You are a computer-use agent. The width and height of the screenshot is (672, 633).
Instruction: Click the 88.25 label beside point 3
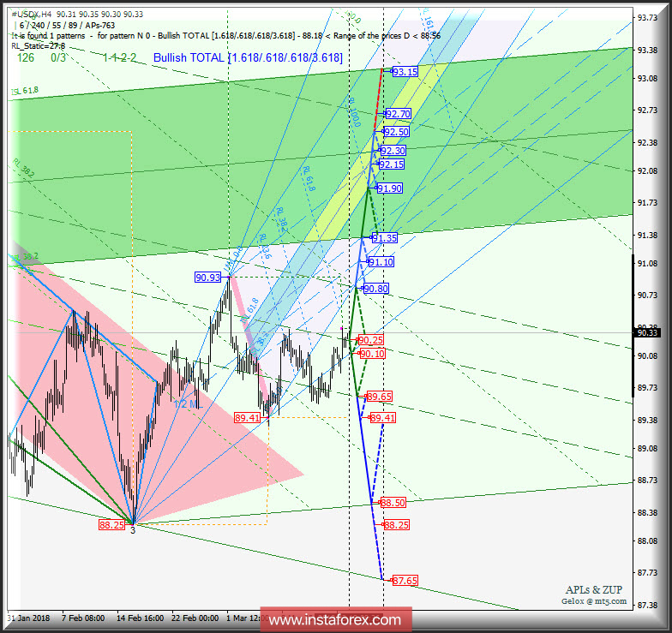(111, 524)
